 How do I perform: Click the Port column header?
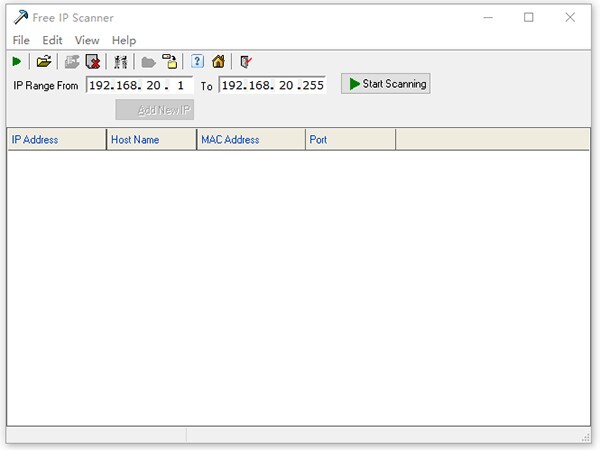click(x=350, y=140)
